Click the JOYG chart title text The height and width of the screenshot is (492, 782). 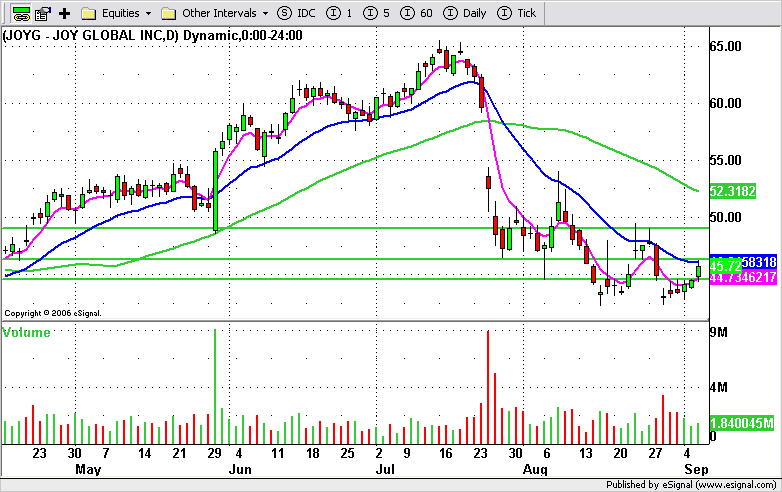153,35
